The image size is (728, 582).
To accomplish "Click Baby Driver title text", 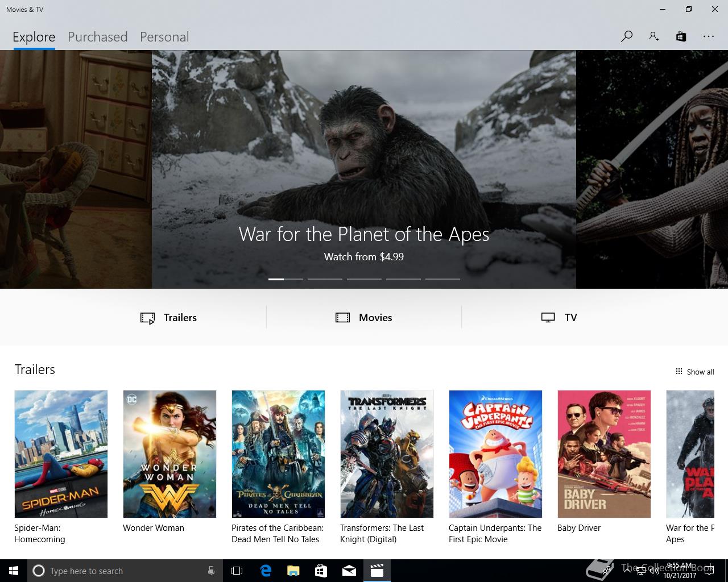I will coord(579,528).
